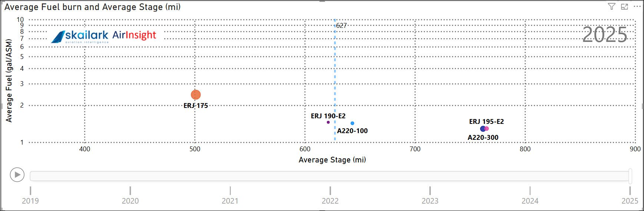The image size is (644, 211).
Task: Click the 2025 label on the timeline
Action: point(630,201)
